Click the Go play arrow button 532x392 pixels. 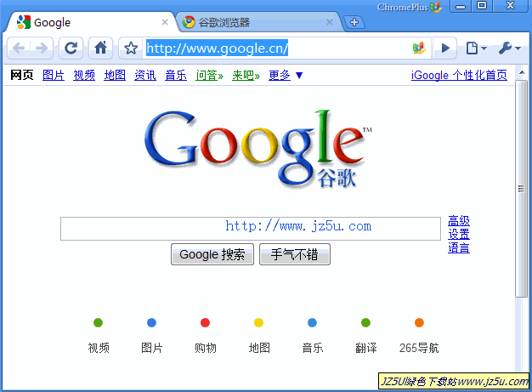[445, 48]
